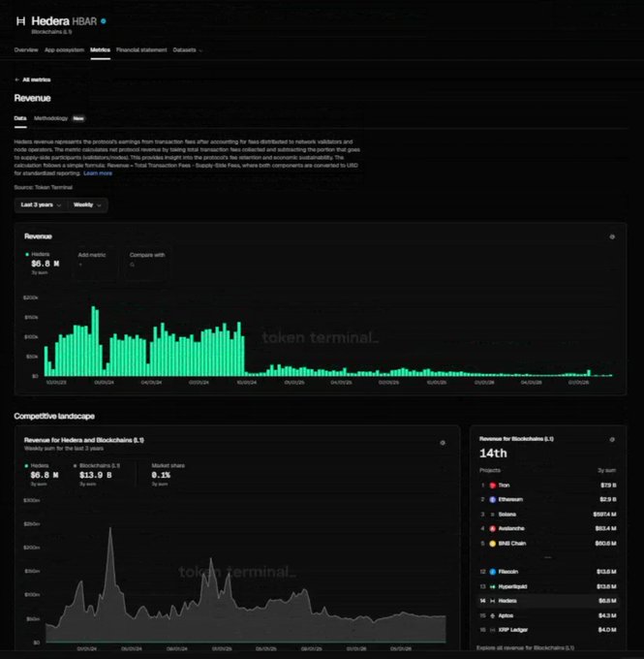Open settings icon on Revenue for Blockchains ranking
The height and width of the screenshot is (659, 644).
612,440
